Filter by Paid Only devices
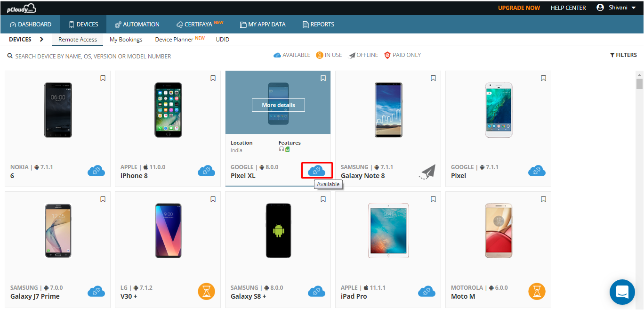 [402, 55]
